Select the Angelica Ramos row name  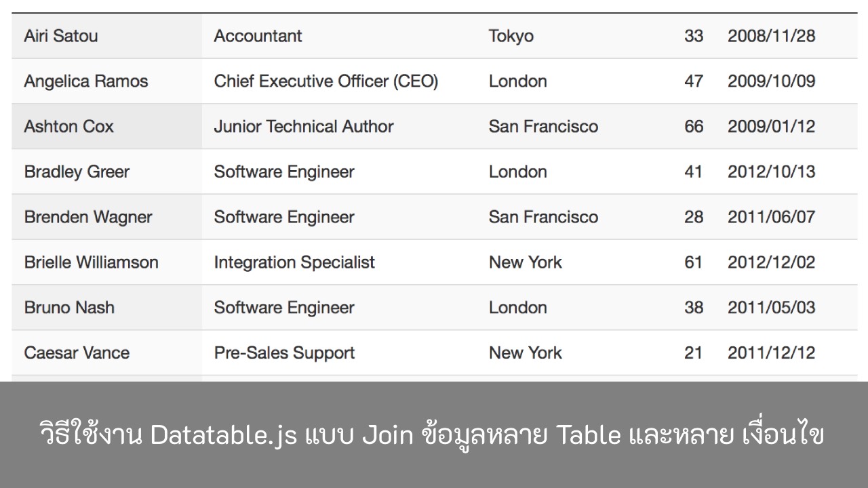(x=106, y=81)
